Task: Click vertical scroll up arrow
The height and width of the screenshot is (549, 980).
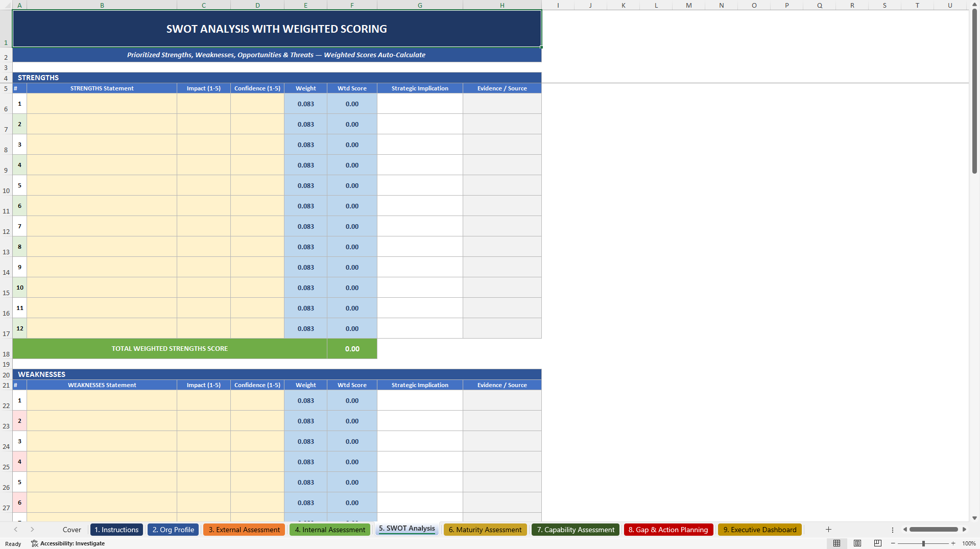Action: 974,4
